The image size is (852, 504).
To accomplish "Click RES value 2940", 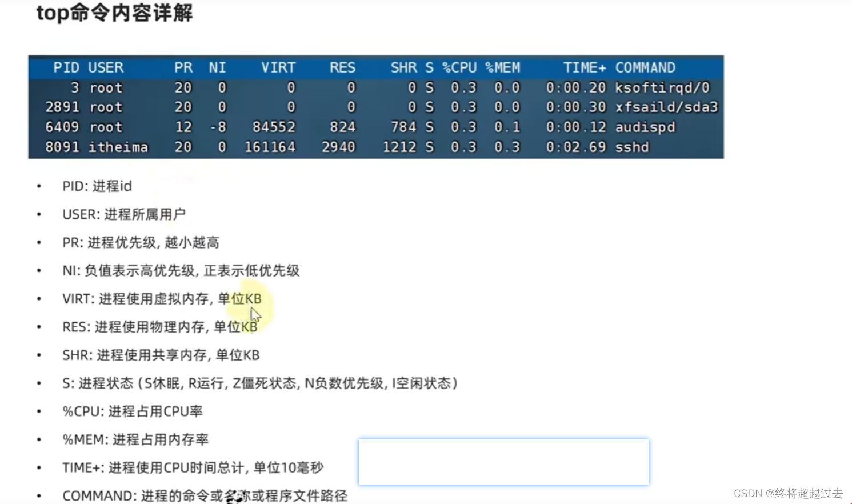I will [x=339, y=147].
